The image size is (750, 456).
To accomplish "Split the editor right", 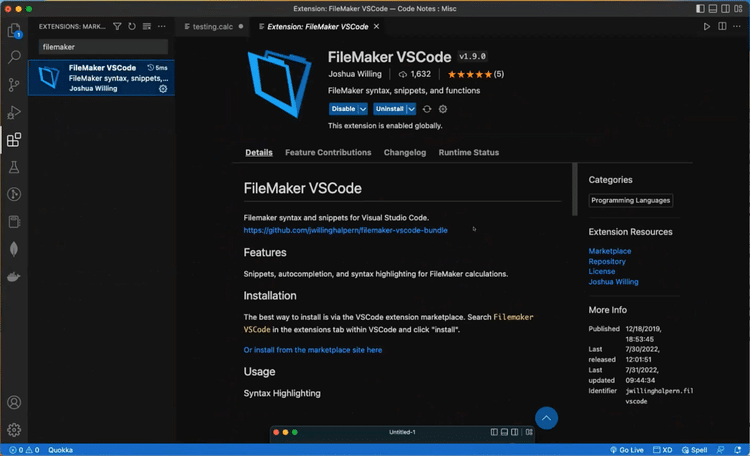I will click(722, 26).
